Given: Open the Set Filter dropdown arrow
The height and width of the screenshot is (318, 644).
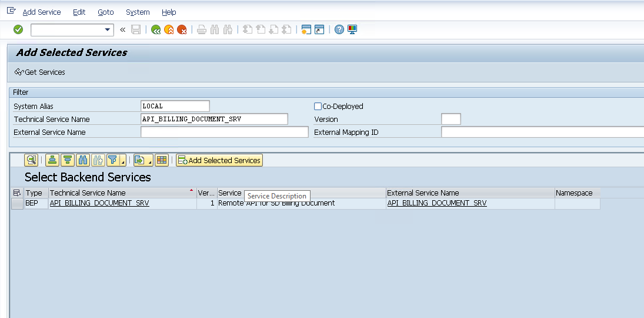Looking at the screenshot, I should 123,162.
